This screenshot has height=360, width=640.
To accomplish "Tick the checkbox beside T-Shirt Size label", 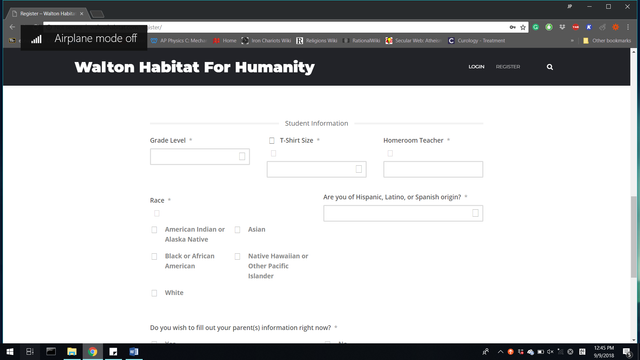I will pos(272,140).
